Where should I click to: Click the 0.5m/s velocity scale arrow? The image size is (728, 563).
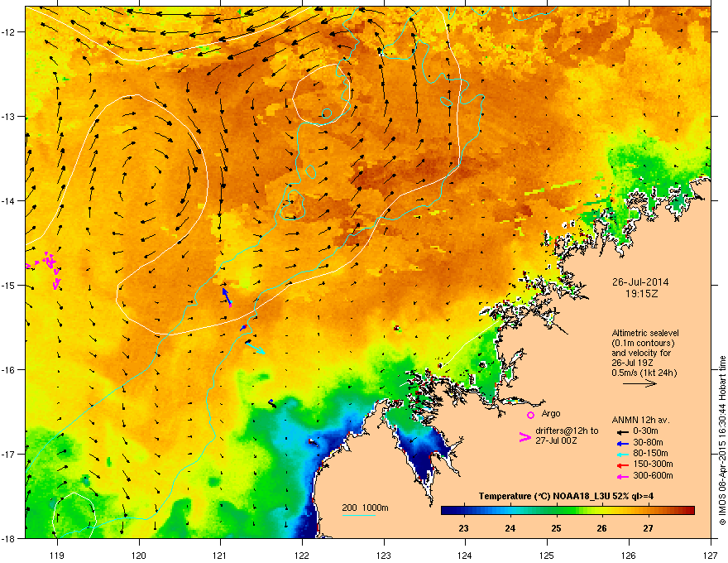(x=639, y=383)
